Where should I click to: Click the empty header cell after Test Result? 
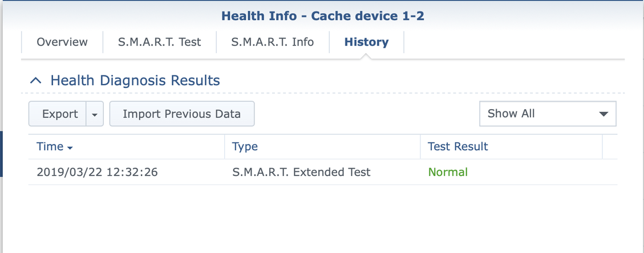click(x=610, y=147)
